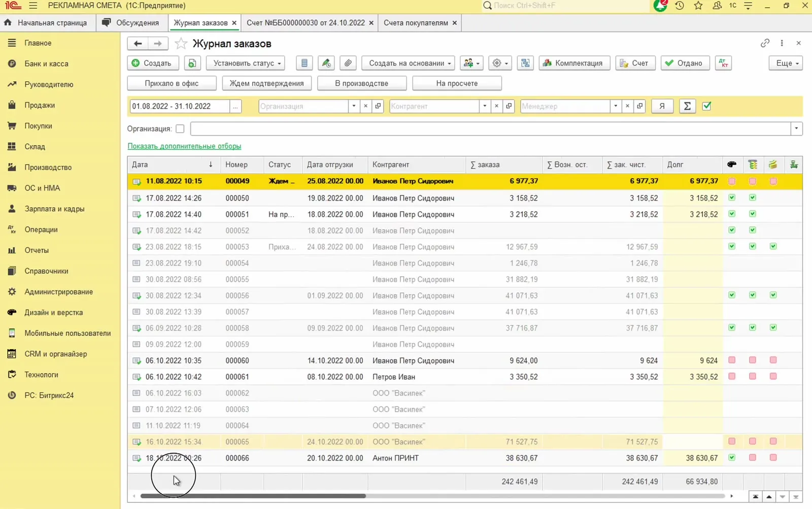Open favorites star in the title bar
This screenshot has width=812, height=509.
coord(698,6)
